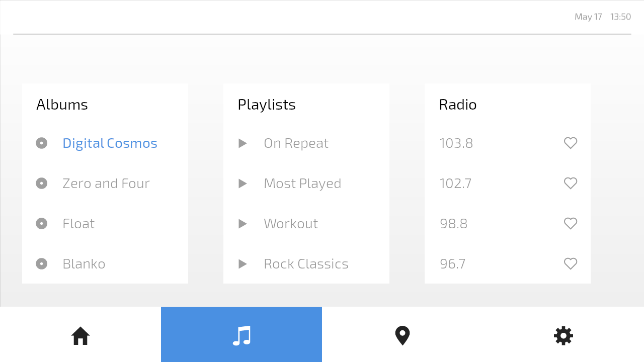
Task: Favorite the 103.8 radio station heart
Action: click(x=571, y=143)
